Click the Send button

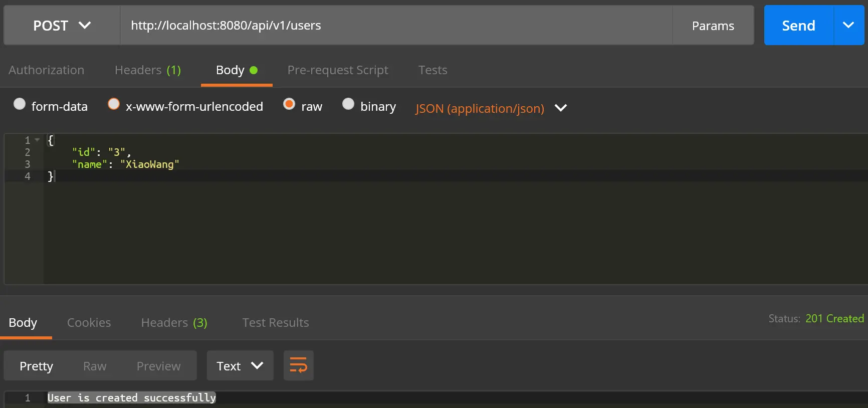coord(799,25)
